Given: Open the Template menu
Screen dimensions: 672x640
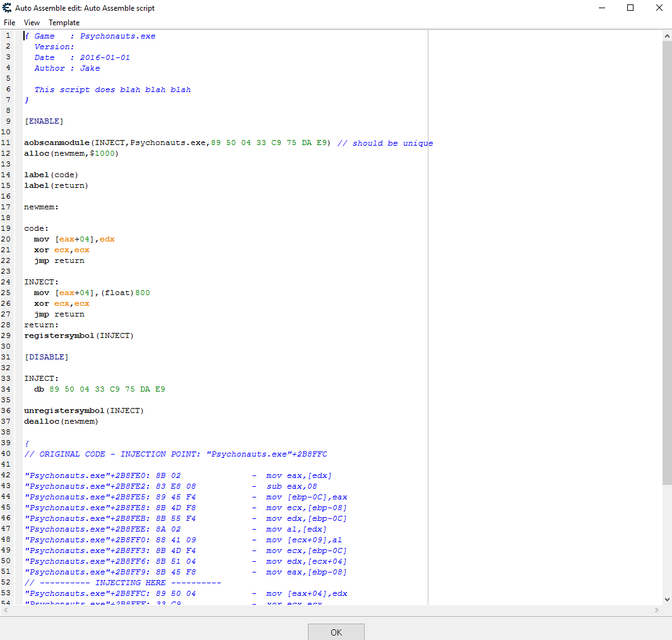Looking at the screenshot, I should pyautogui.click(x=64, y=23).
